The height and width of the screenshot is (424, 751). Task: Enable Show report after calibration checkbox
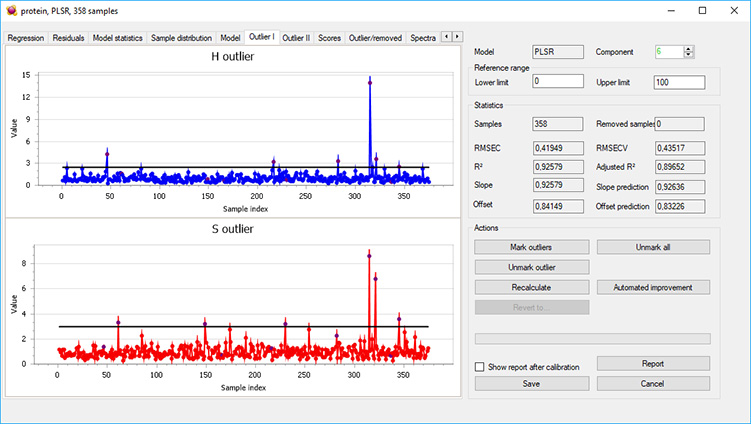click(x=480, y=367)
